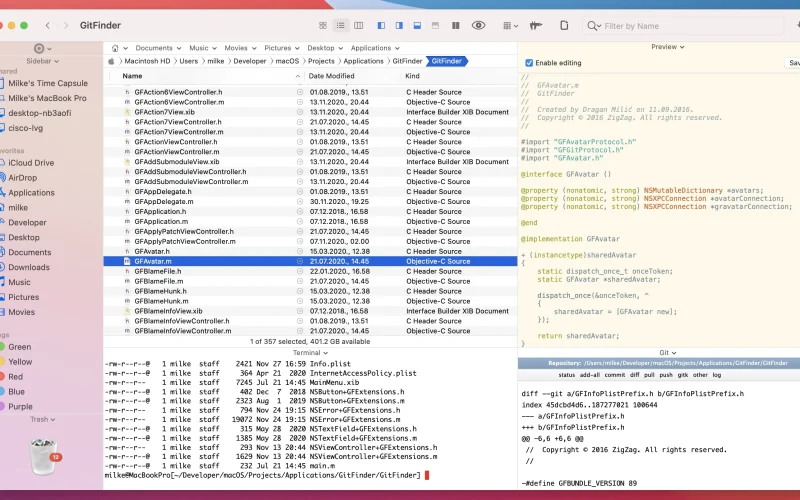Toggle the right preview panel icon
Image resolution: width=800 pixels, height=500 pixels.
pos(399,26)
